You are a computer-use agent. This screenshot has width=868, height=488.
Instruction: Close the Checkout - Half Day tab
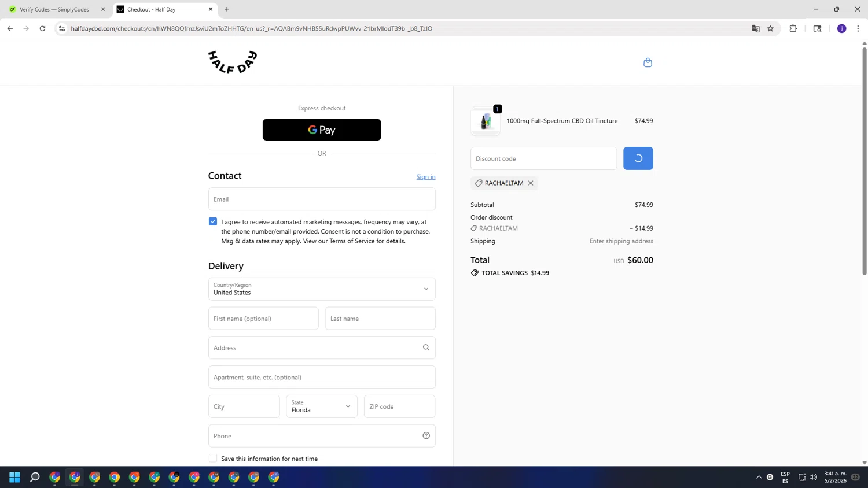[x=211, y=9]
